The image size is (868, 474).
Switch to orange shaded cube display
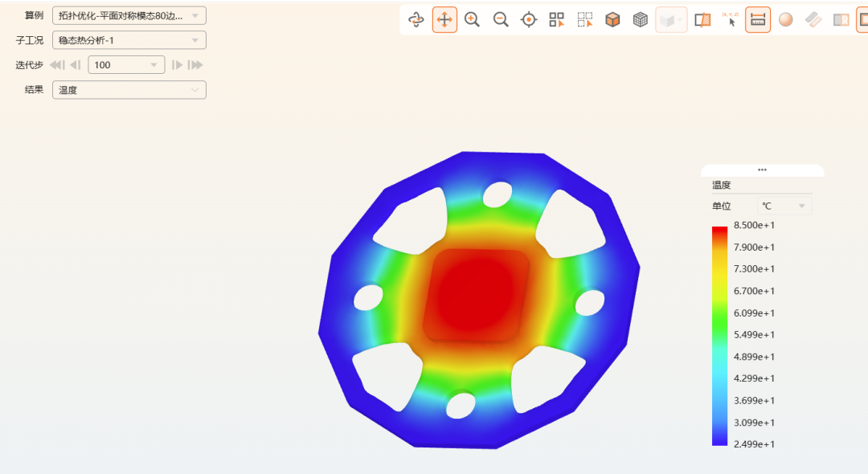click(612, 20)
